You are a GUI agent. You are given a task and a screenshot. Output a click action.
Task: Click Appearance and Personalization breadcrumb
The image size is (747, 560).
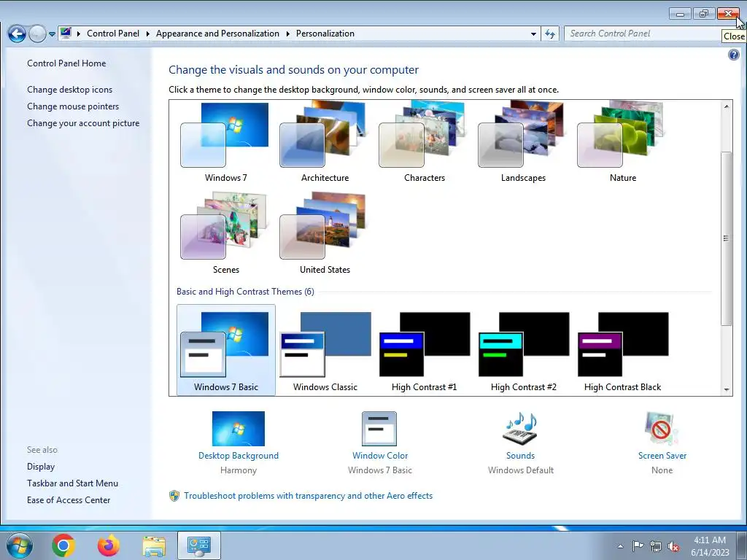point(217,34)
